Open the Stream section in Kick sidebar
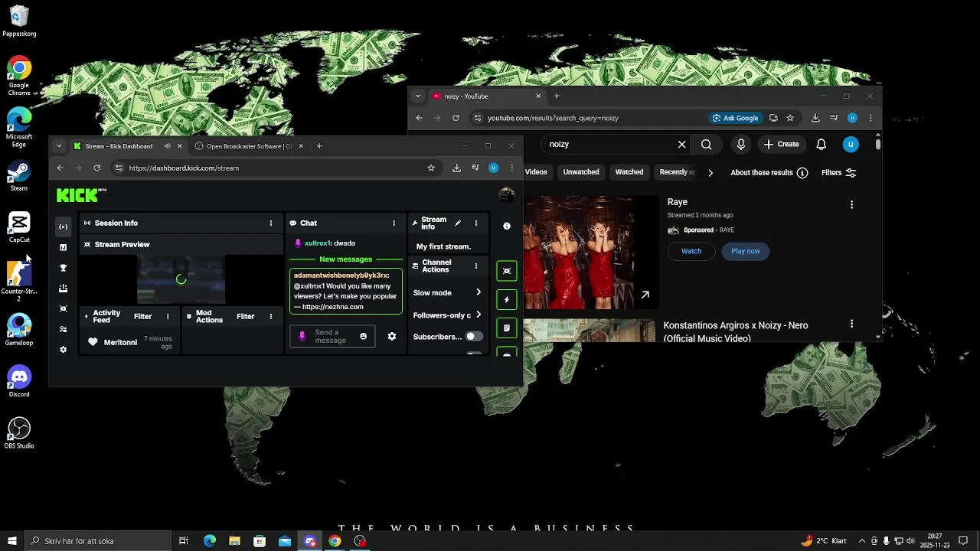980x551 pixels. [63, 227]
